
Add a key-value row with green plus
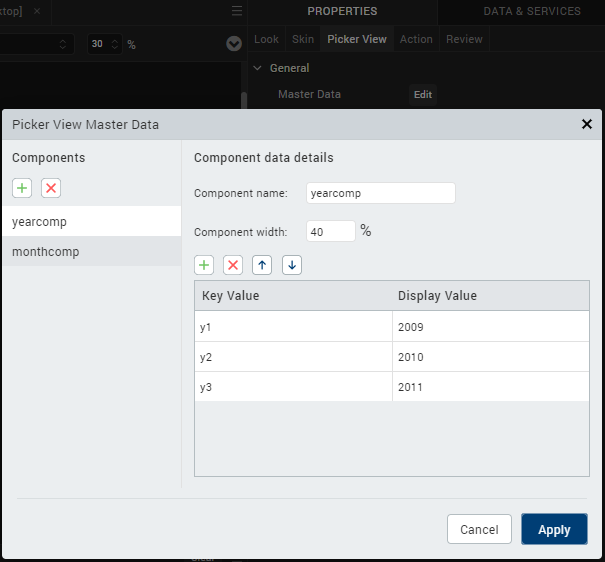pyautogui.click(x=204, y=265)
